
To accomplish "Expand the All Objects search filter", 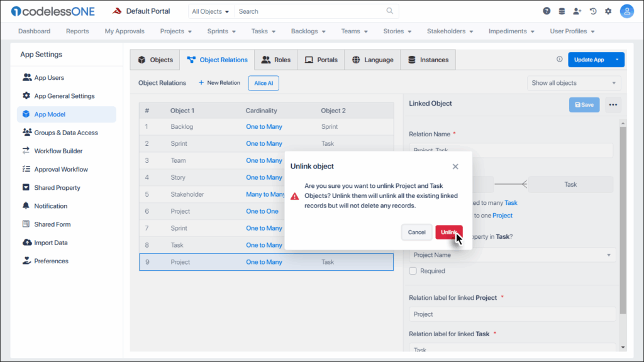I will (x=211, y=11).
